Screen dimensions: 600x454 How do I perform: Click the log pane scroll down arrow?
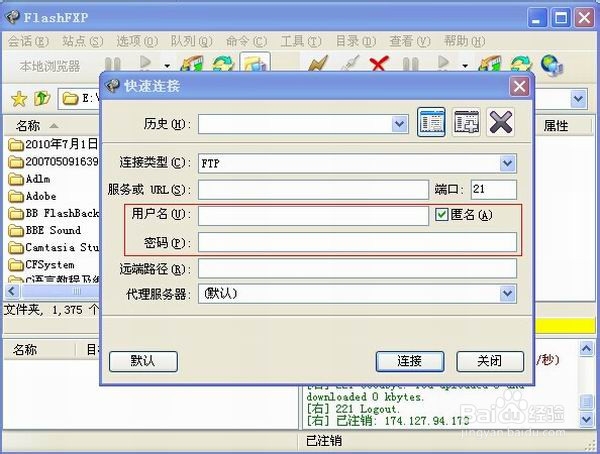586,419
